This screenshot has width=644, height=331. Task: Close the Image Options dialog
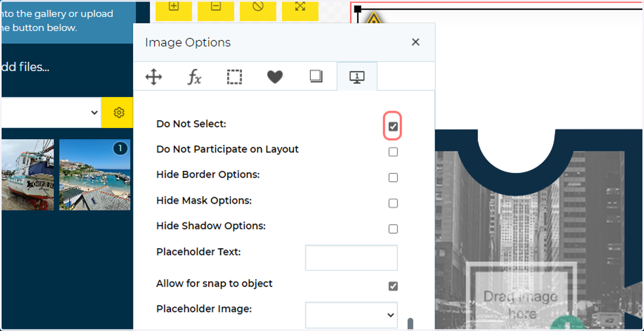pyautogui.click(x=415, y=42)
